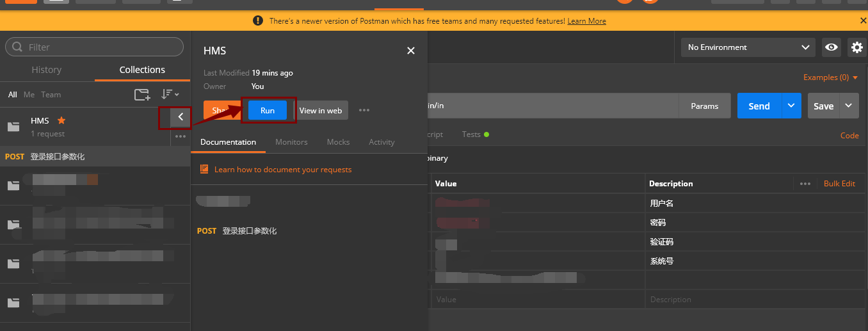Open the No Environment dropdown
Image resolution: width=868 pixels, height=331 pixels.
click(x=748, y=47)
